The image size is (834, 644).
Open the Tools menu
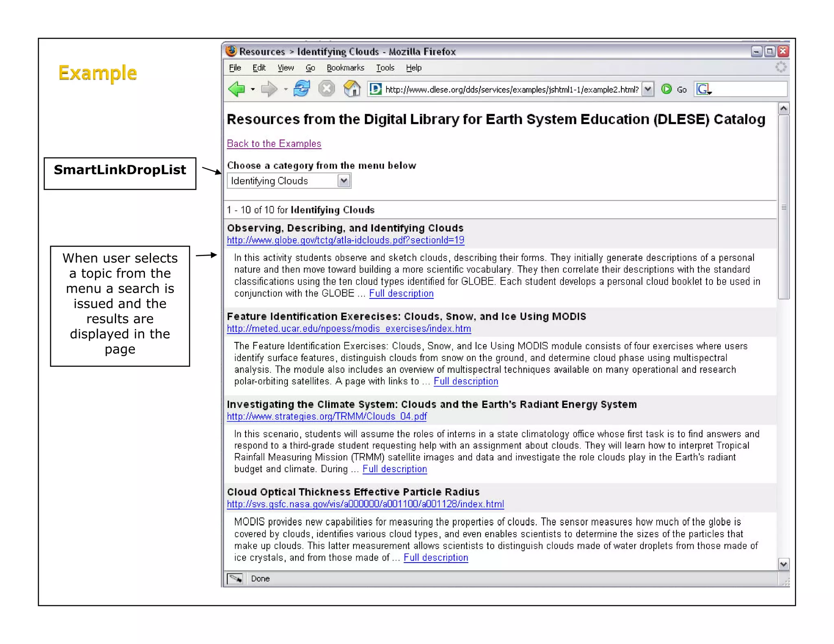click(385, 68)
